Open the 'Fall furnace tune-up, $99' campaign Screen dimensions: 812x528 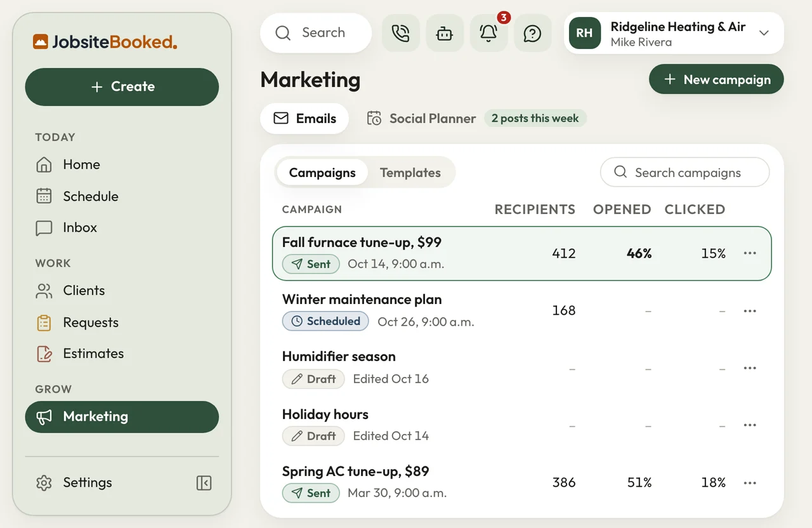click(522, 253)
